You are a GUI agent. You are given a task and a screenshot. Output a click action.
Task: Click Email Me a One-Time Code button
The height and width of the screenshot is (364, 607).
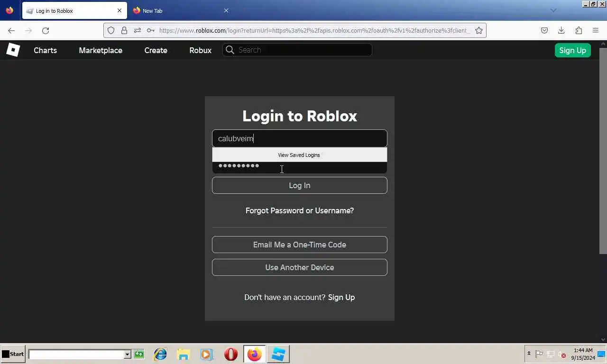300,245
